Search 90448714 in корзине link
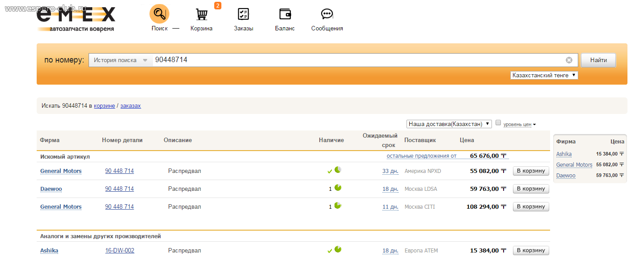This screenshot has width=644, height=265. 104,106
